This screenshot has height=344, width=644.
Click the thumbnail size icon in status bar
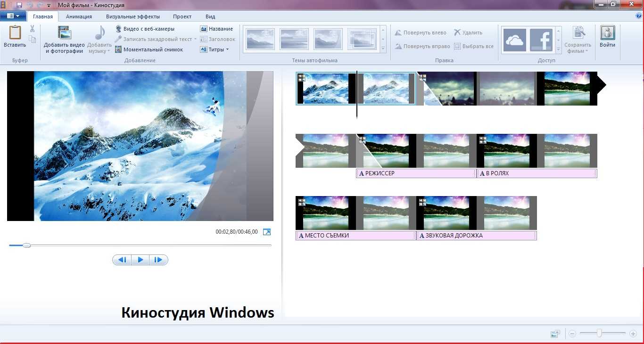point(555,334)
